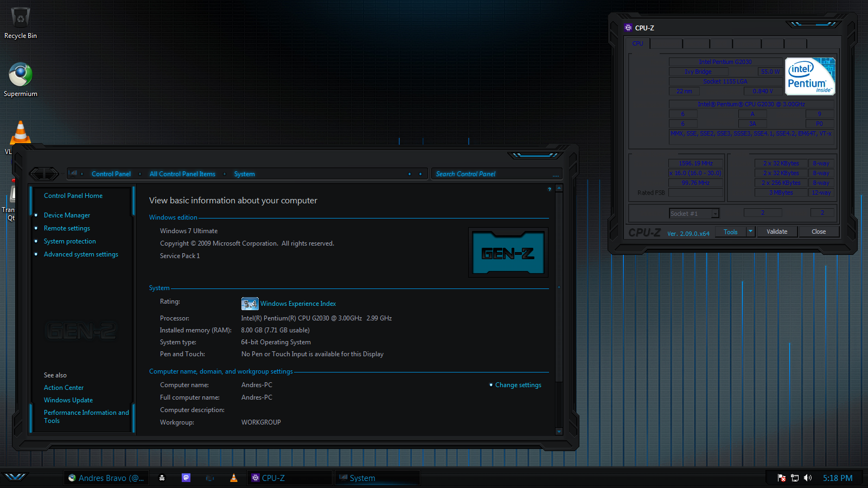Open System protection link
Image resolution: width=868 pixels, height=488 pixels.
pos(69,241)
